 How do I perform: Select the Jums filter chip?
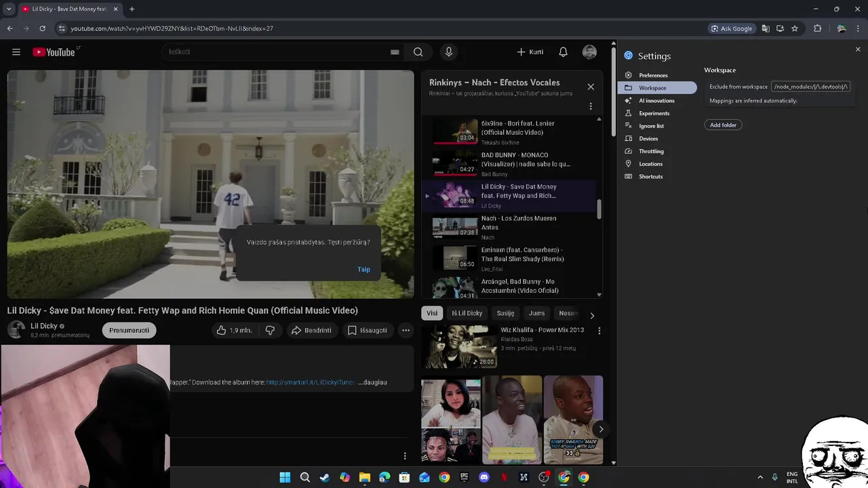point(536,313)
